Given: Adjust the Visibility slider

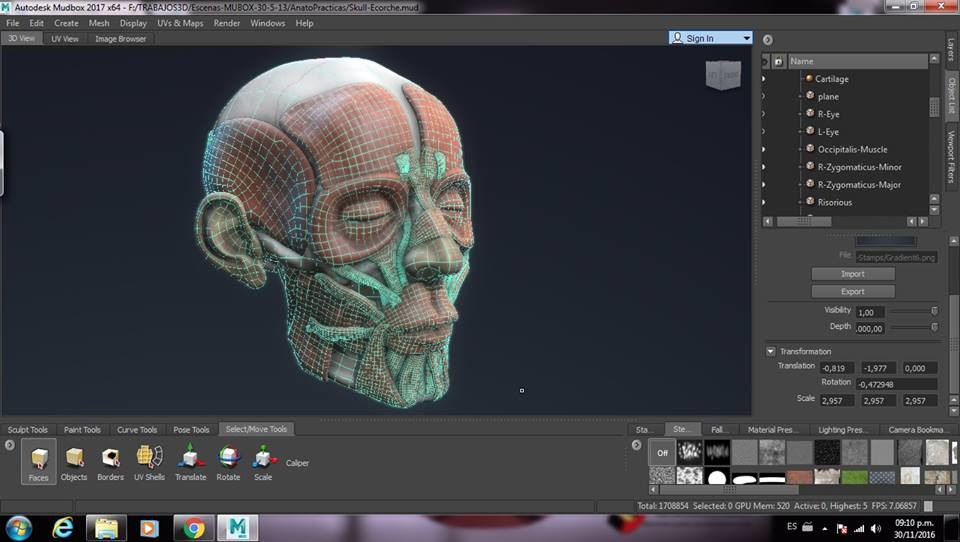Looking at the screenshot, I should 934,311.
